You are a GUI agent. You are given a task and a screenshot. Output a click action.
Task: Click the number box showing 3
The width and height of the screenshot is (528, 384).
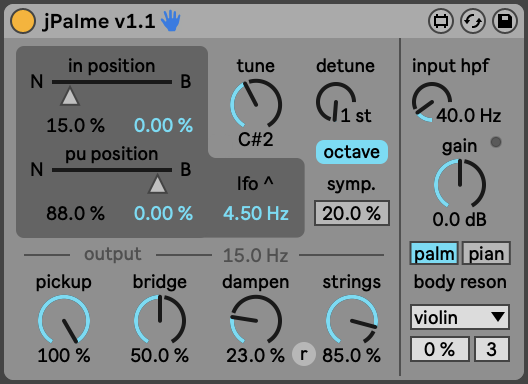click(492, 349)
